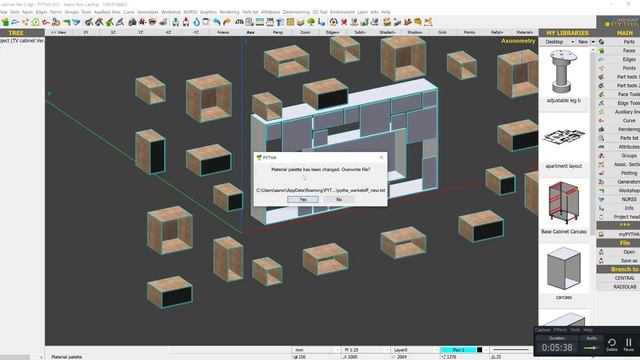Open the Workshop menu
This screenshot has height=360, width=640.
[171, 12]
